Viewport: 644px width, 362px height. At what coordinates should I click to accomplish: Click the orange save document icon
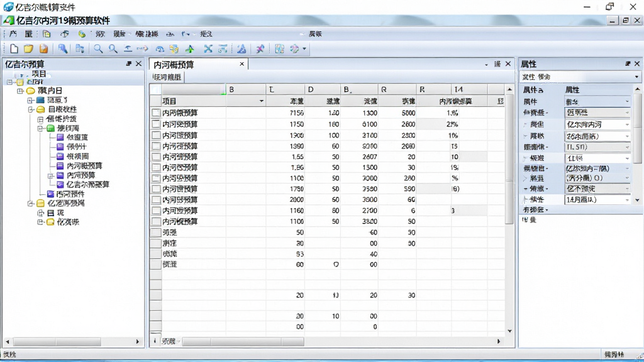coord(43,49)
